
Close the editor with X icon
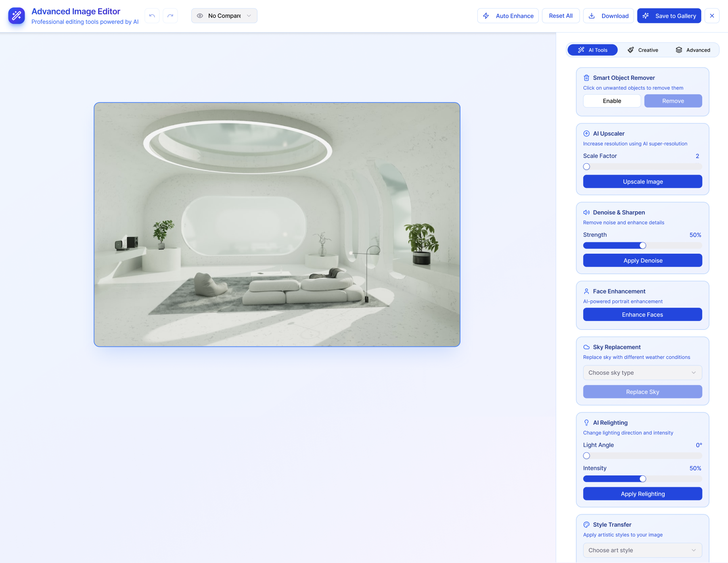(x=712, y=16)
